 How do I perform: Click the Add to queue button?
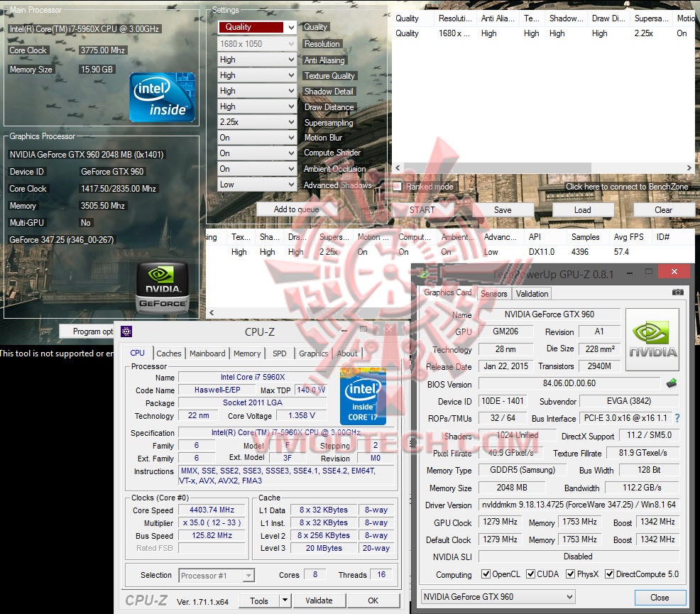point(297,209)
